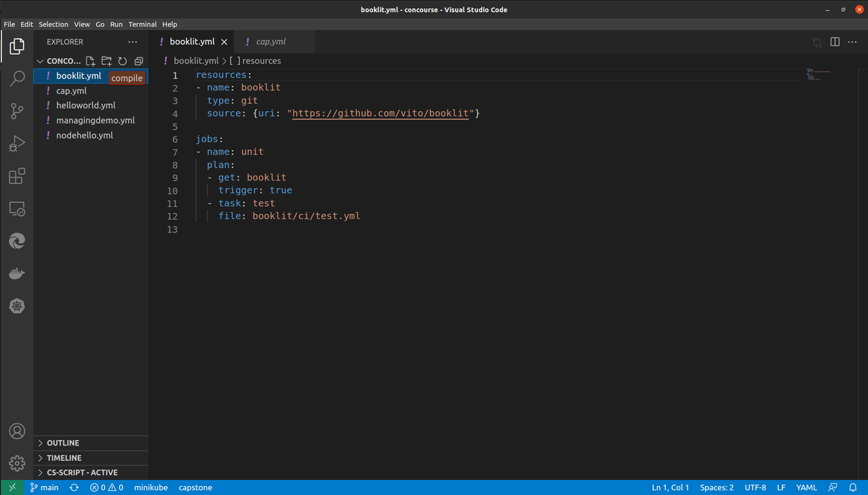Click open changes icon in editor toolbar

[817, 42]
